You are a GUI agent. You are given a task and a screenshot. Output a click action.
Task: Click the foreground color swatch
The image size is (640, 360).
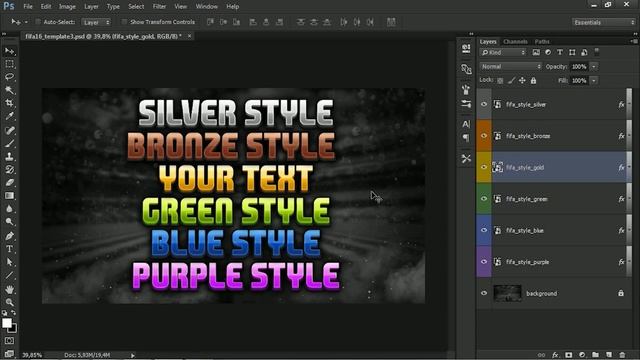[x=7, y=323]
